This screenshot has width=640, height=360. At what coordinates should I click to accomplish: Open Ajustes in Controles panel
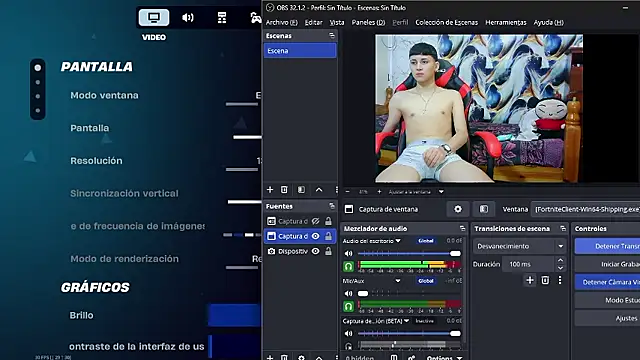click(x=607, y=318)
